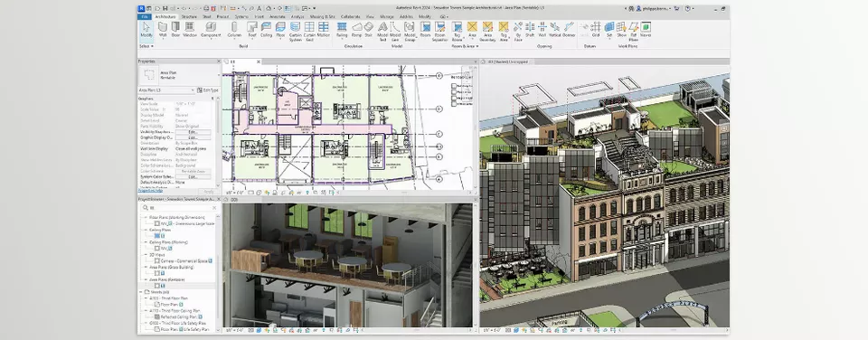Click Edit button for Visibility/Graphics Overrides
The height and width of the screenshot is (340, 868).
pos(193,132)
